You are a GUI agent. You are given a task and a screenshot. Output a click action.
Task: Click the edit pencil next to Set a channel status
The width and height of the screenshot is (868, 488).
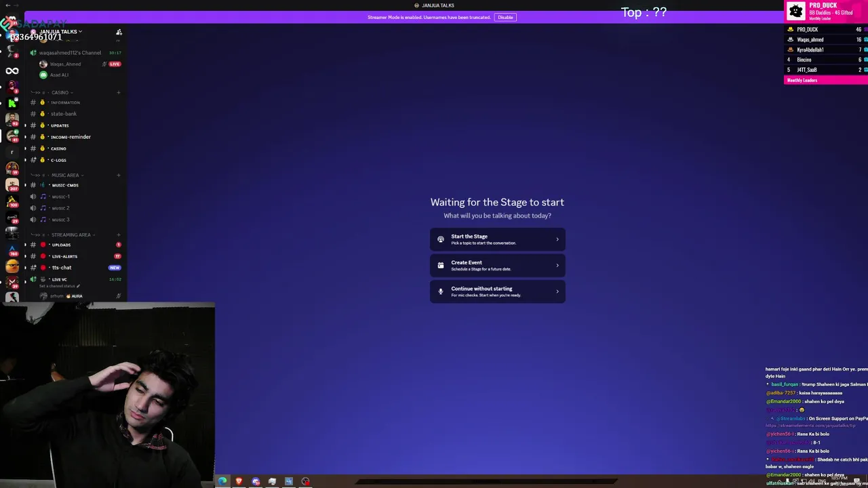[x=78, y=286]
